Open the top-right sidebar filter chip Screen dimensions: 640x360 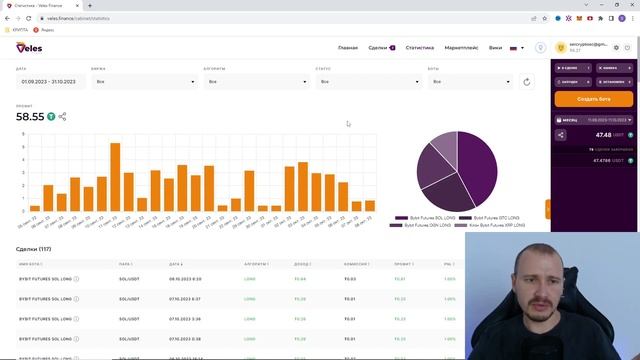tap(615, 68)
